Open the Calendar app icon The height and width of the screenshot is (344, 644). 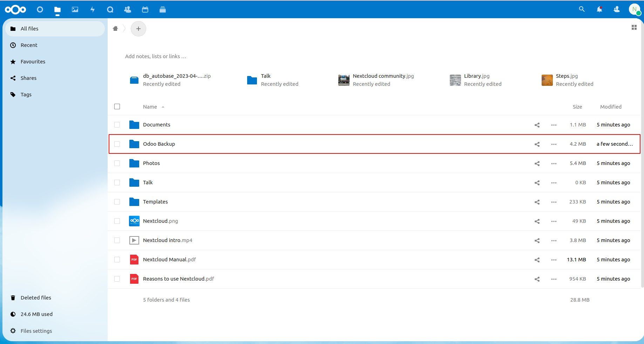point(145,9)
